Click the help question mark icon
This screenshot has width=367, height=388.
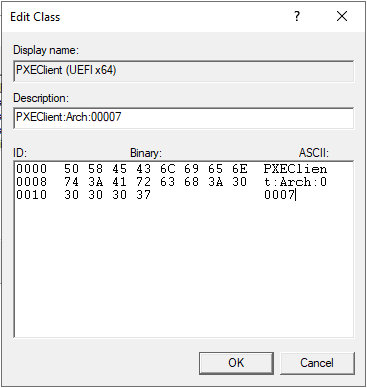point(297,16)
